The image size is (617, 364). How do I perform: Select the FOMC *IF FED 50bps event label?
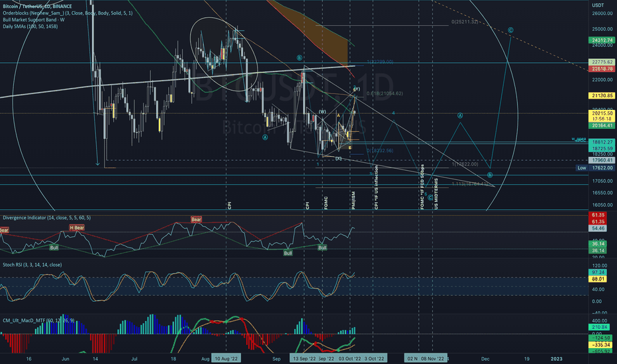click(x=422, y=187)
